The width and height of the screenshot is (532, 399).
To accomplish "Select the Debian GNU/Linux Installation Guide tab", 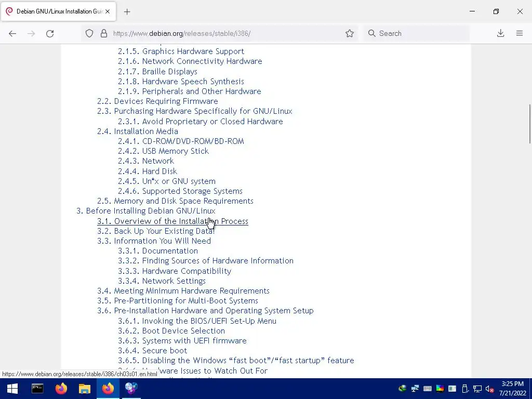I will tap(58, 11).
